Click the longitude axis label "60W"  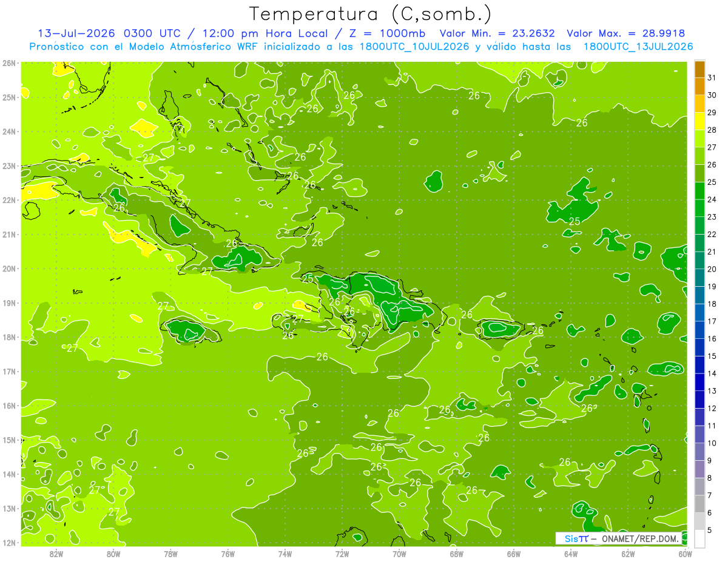coord(685,554)
